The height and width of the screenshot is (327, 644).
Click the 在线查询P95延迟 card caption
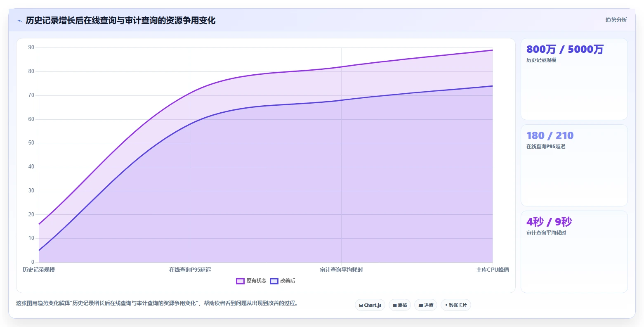[x=546, y=147]
